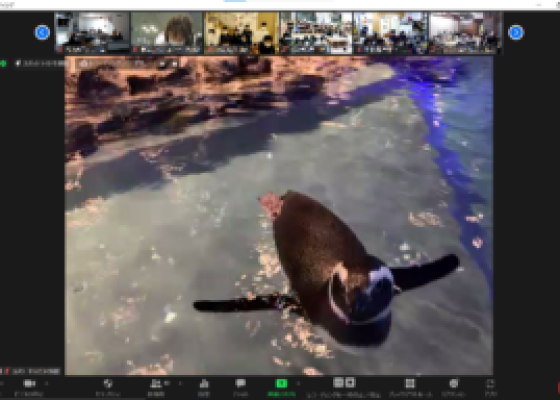This screenshot has height=400, width=560.
Task: Click the green Share Screen icon
Action: 281,384
